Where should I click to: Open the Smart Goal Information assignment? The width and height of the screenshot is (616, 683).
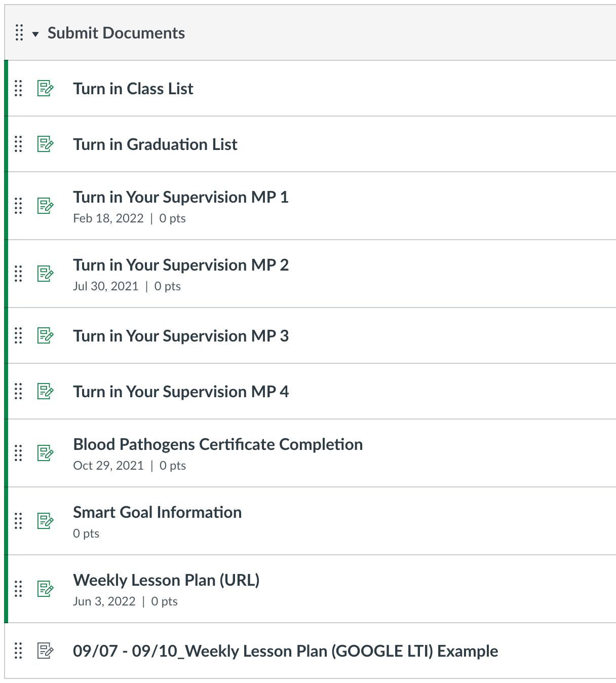pyautogui.click(x=158, y=512)
